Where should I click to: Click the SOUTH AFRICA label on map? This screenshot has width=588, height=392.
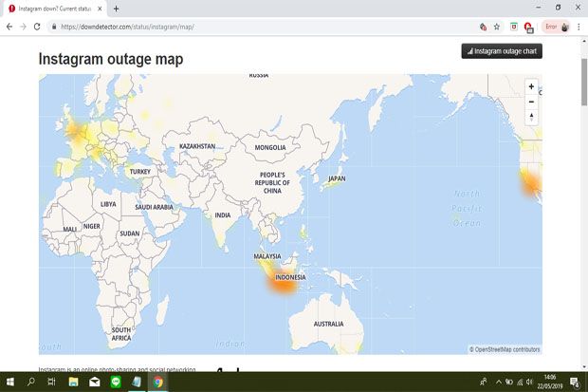(121, 334)
